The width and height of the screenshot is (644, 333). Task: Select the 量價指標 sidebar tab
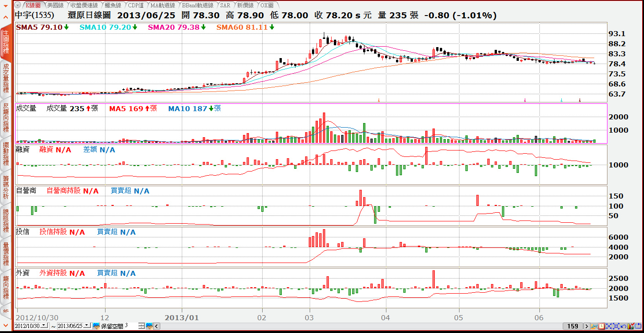(6, 254)
